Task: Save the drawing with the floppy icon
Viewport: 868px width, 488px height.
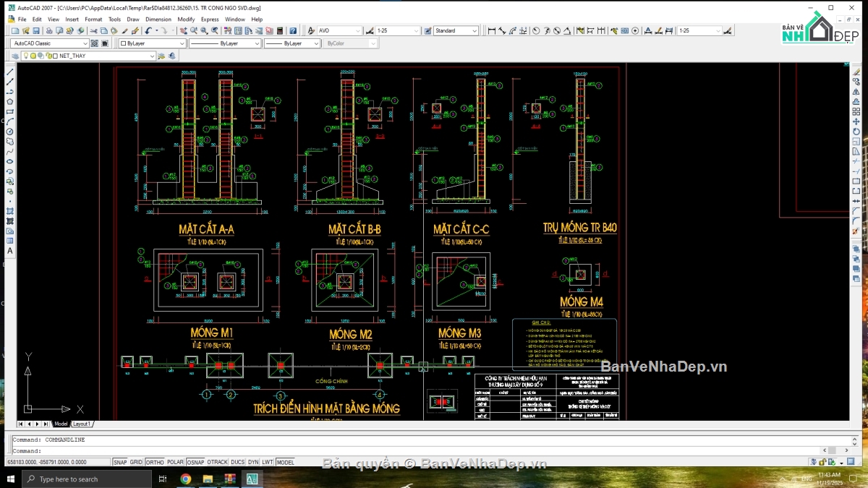Action: [36, 31]
